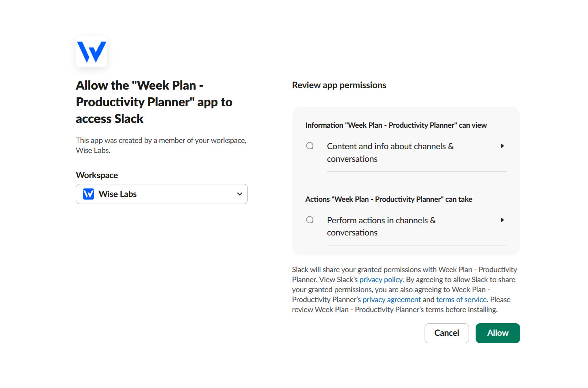Click the Information can view section heading
Image resolution: width=588 pixels, height=388 pixels.
tap(396, 125)
